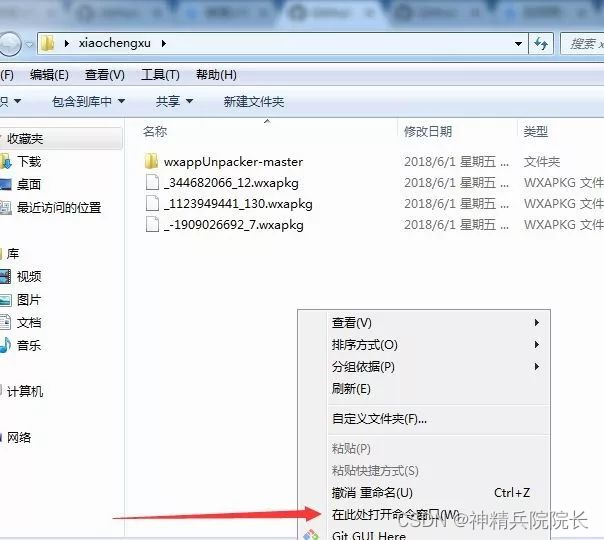Click 文件夹 type cell

pos(542,161)
